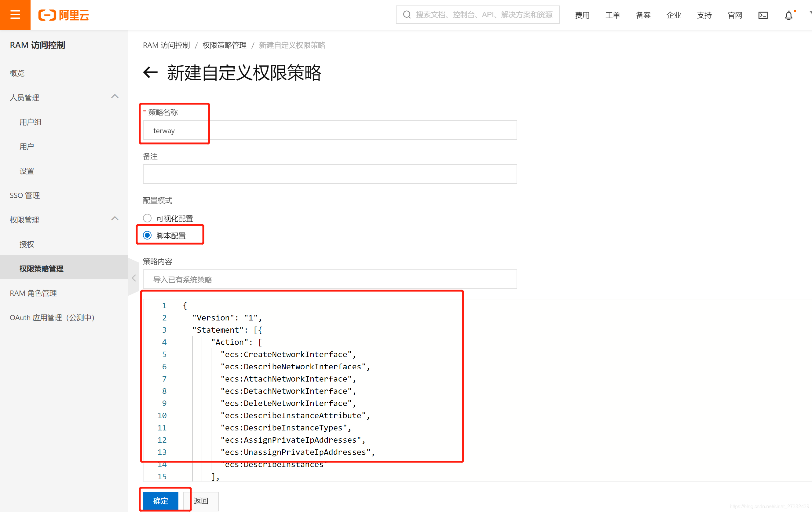Click code line "ecs:DescribeInstanceAttribute"
The image size is (812, 512).
[x=295, y=415]
